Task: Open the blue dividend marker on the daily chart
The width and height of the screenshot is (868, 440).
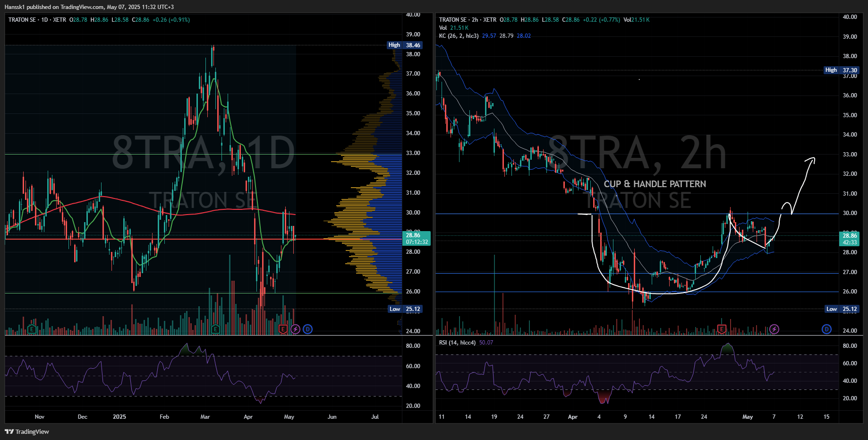Action: [x=307, y=329]
